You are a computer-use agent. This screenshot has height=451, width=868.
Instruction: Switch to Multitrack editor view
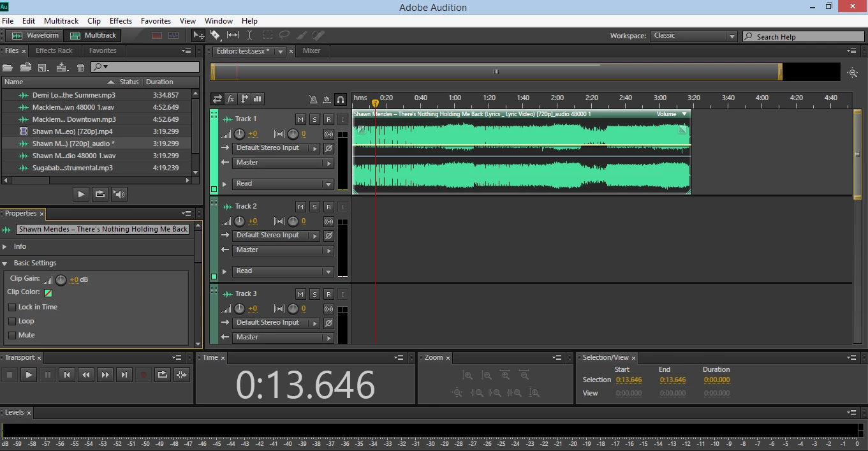click(x=93, y=36)
